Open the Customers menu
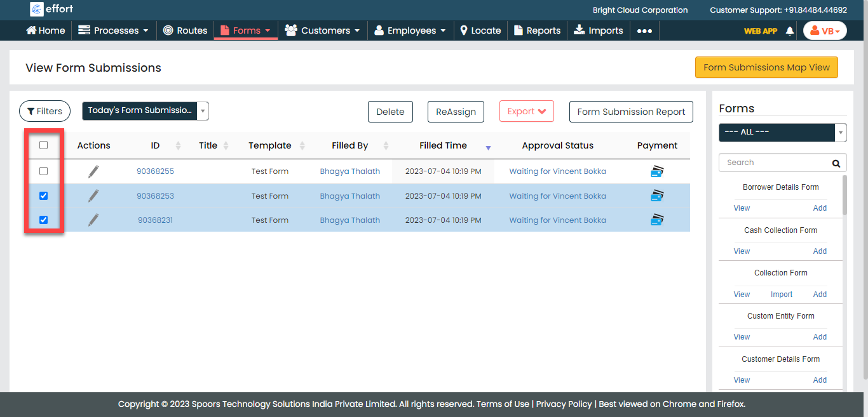This screenshot has height=417, width=868. pyautogui.click(x=322, y=30)
